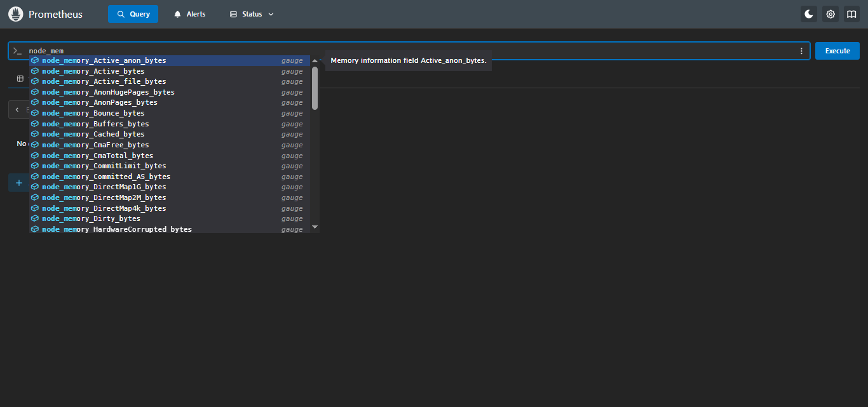The height and width of the screenshot is (407, 868).
Task: Open the Alerts page
Action: 190,14
